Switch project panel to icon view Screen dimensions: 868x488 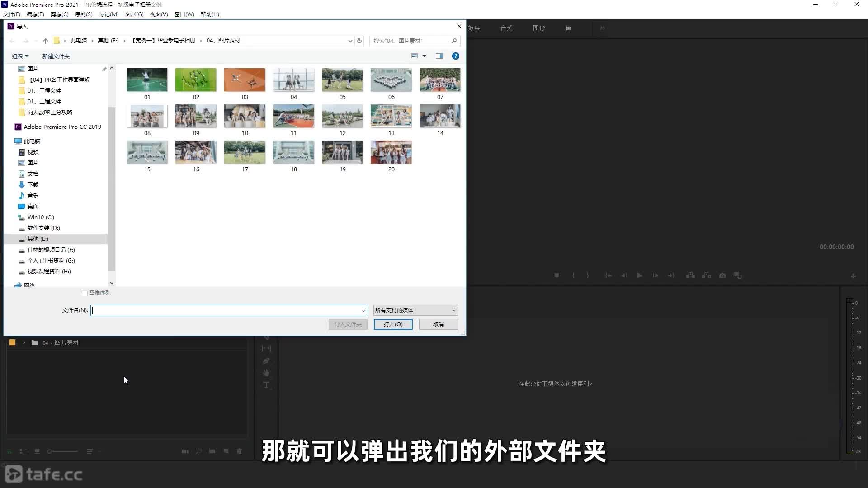(x=37, y=451)
